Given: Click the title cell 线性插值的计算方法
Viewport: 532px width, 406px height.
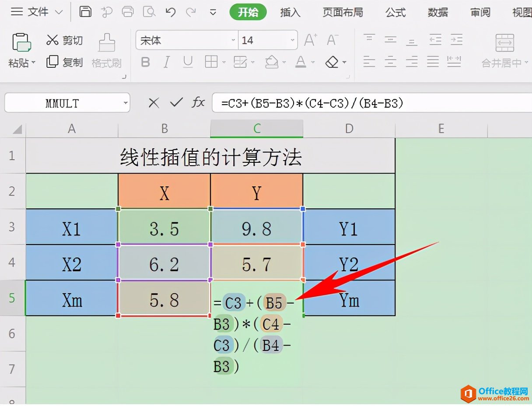Looking at the screenshot, I should [x=210, y=156].
